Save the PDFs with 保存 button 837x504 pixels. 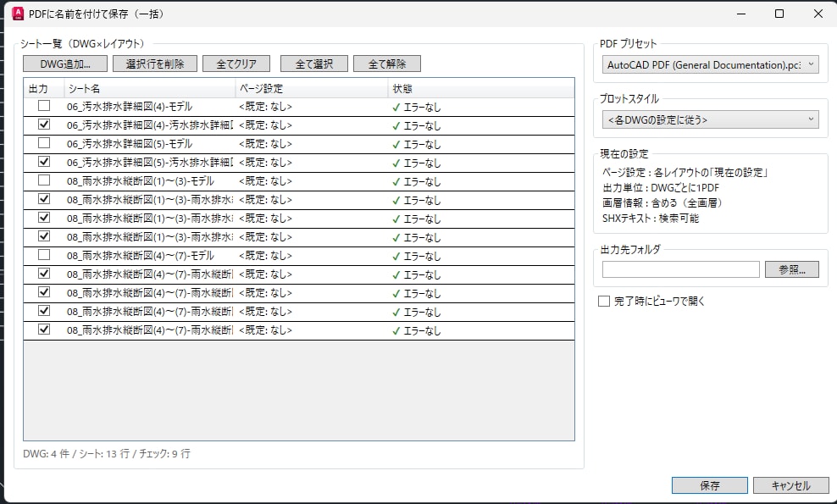coord(710,485)
